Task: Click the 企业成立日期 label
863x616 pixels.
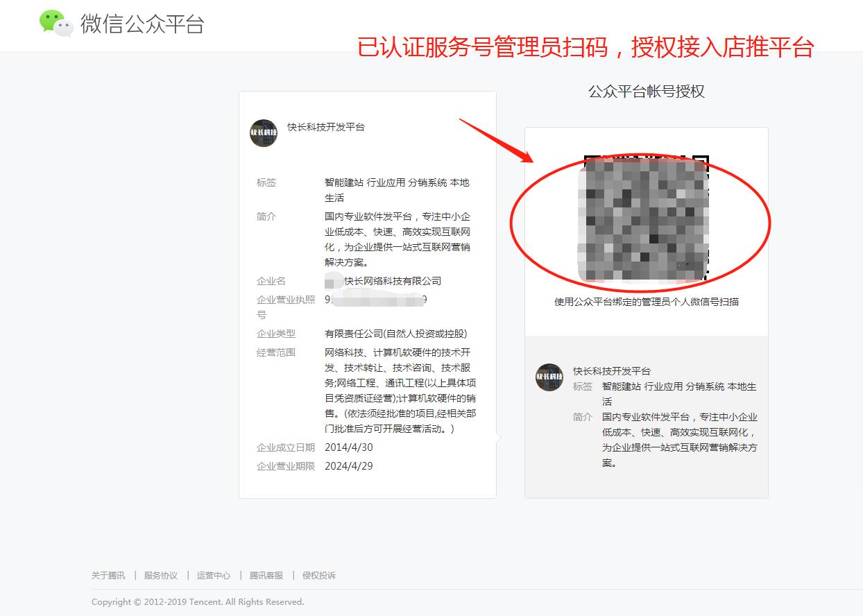Action: 286,447
